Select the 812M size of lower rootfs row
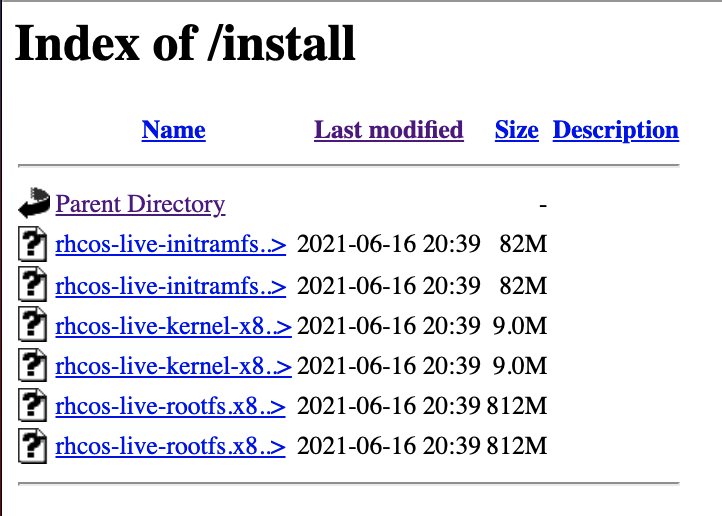 (517, 446)
